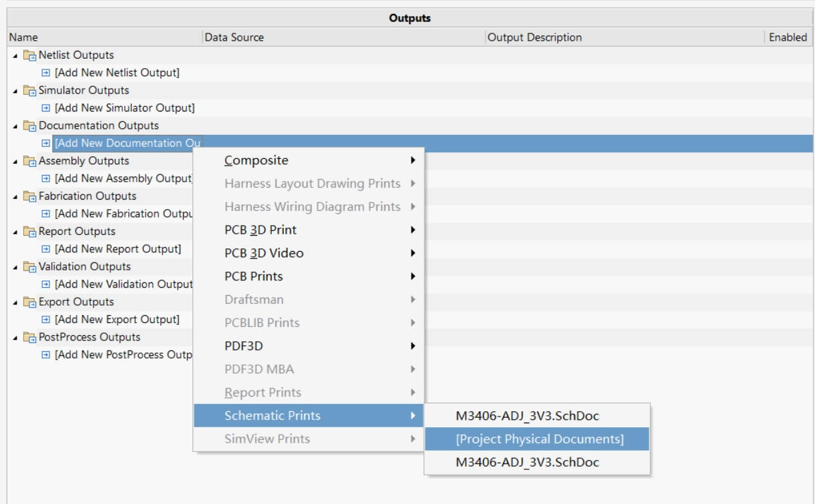
Task: Open the Composite menu item
Action: (256, 160)
